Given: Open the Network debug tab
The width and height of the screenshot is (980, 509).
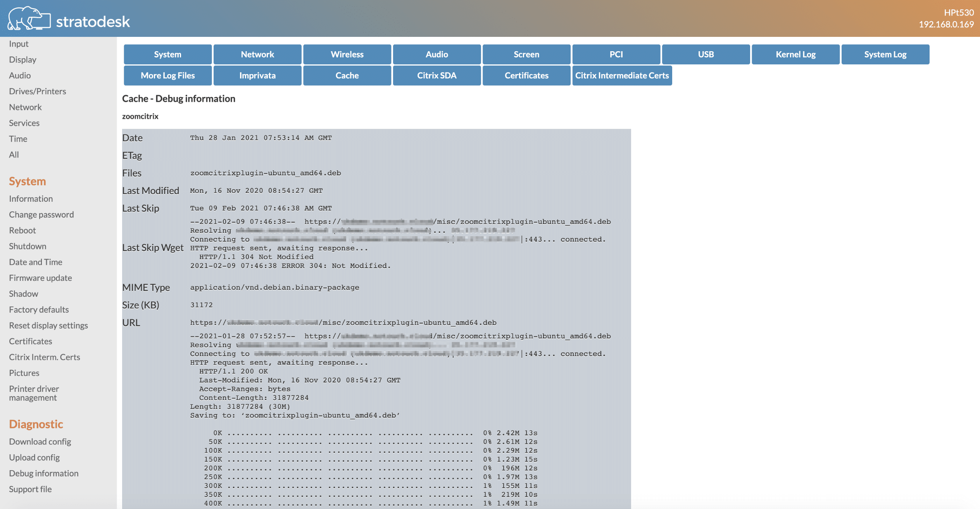Looking at the screenshot, I should click(x=257, y=54).
